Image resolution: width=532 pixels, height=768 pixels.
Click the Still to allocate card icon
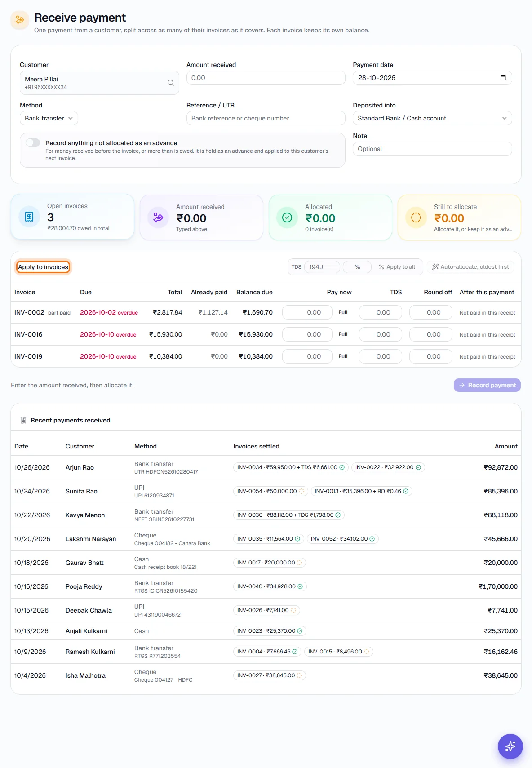click(416, 218)
